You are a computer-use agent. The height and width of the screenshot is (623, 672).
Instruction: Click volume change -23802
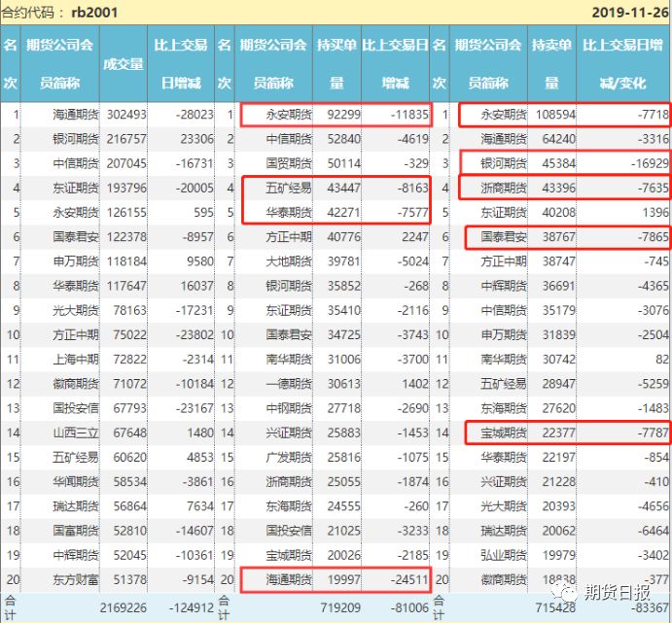pyautogui.click(x=195, y=334)
